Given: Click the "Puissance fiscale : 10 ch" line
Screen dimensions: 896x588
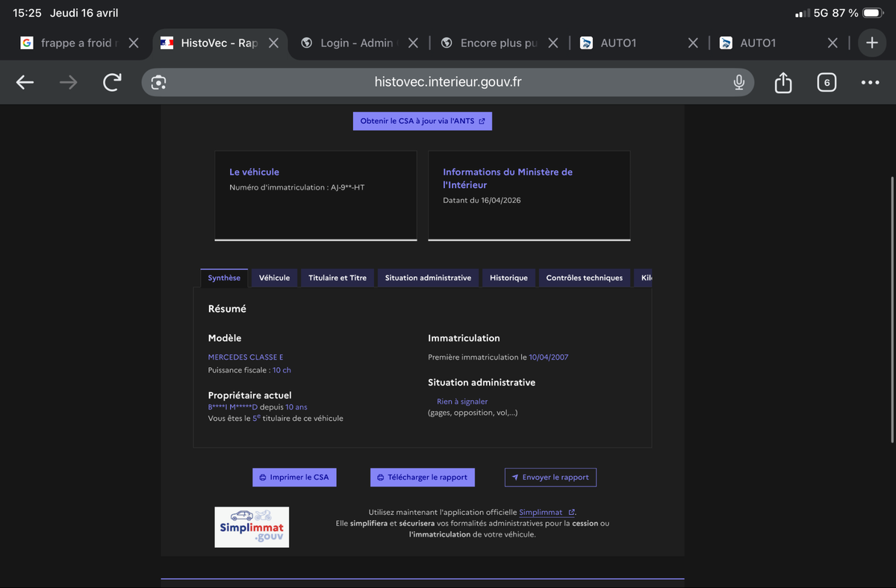Looking at the screenshot, I should [249, 370].
